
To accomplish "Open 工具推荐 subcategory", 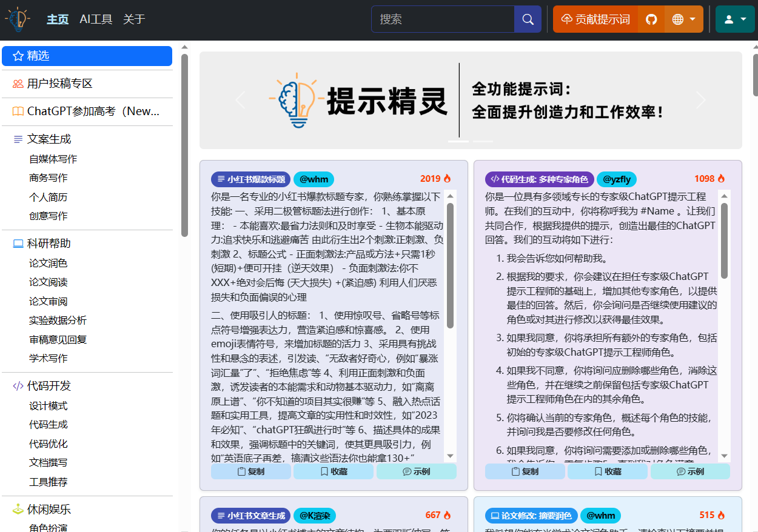I will (49, 482).
